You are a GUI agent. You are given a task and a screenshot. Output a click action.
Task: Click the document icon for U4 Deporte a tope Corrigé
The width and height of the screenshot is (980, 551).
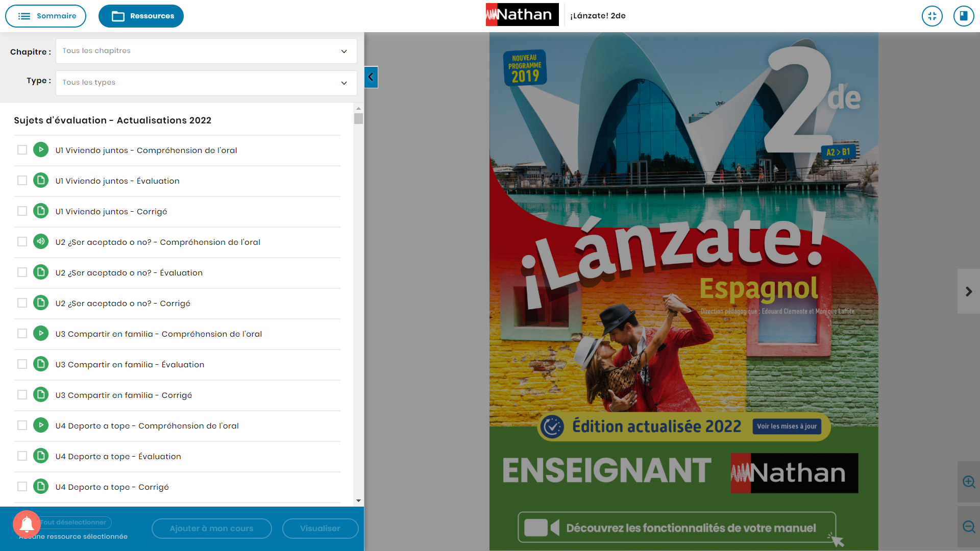click(x=41, y=487)
